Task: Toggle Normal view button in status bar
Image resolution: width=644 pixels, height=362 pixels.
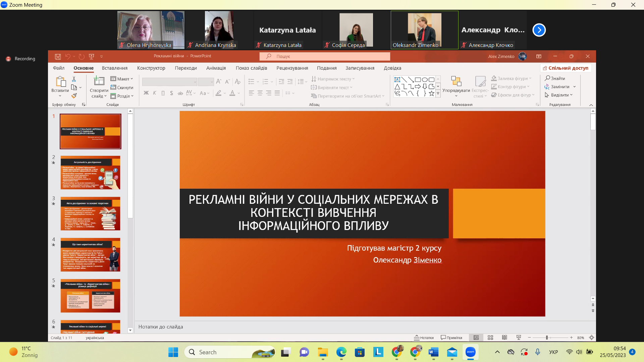Action: pos(476,338)
